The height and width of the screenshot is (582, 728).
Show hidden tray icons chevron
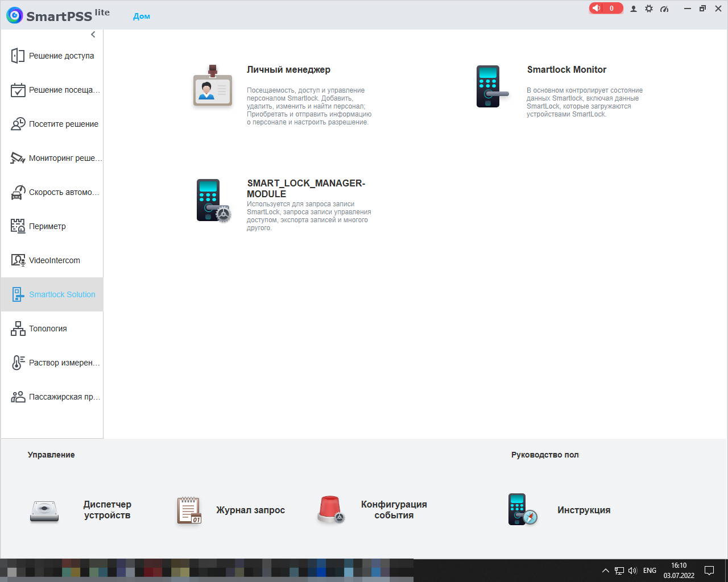click(x=606, y=571)
